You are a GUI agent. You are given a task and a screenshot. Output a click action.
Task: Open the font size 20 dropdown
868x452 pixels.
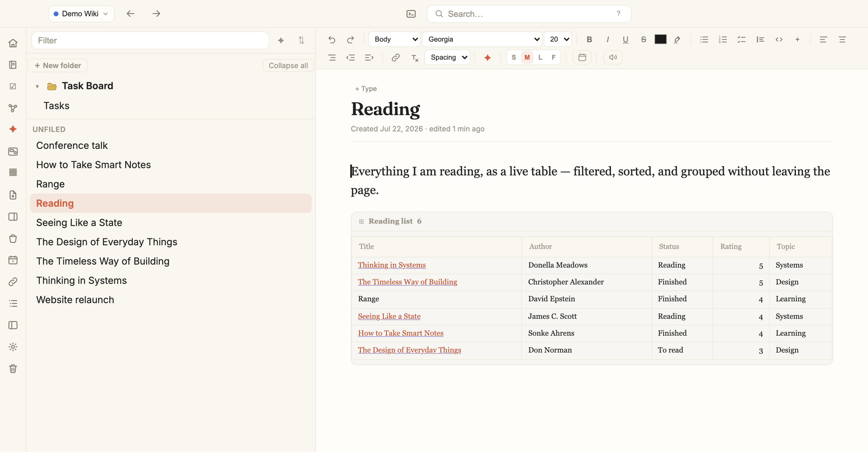(x=558, y=39)
